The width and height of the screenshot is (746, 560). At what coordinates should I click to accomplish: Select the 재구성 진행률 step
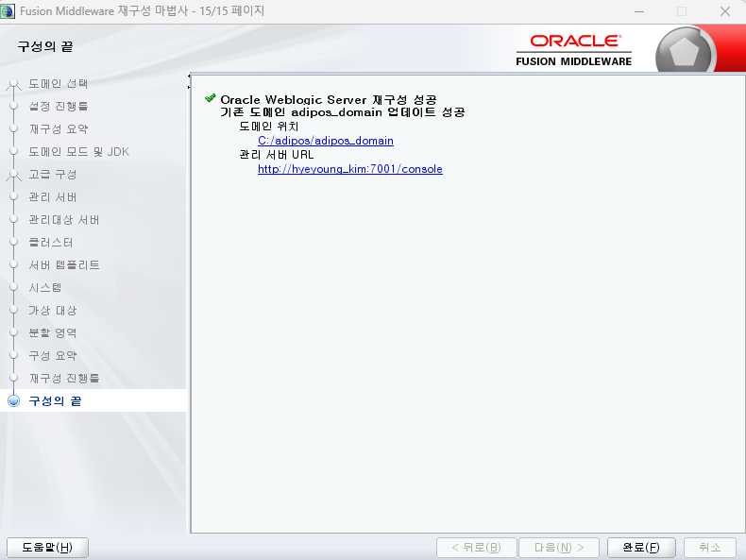(64, 379)
